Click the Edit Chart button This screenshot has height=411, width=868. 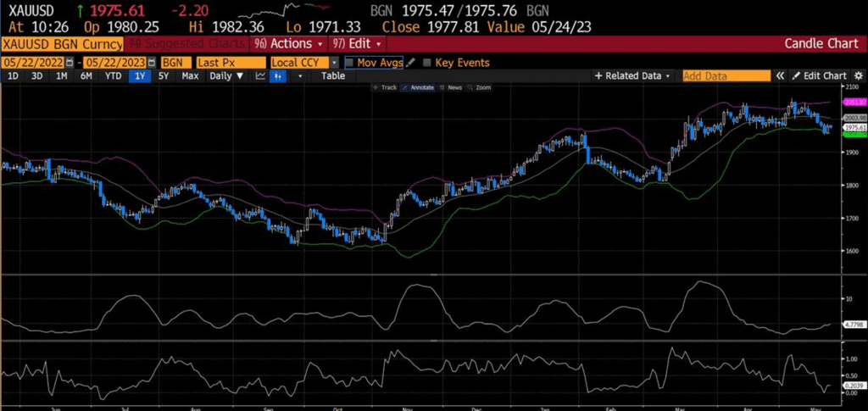(x=820, y=76)
